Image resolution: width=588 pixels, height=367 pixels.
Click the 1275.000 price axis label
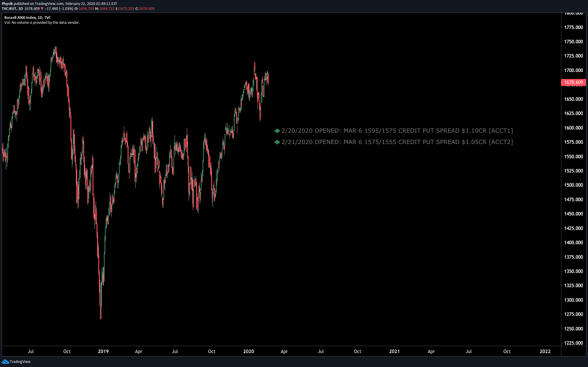(573, 314)
